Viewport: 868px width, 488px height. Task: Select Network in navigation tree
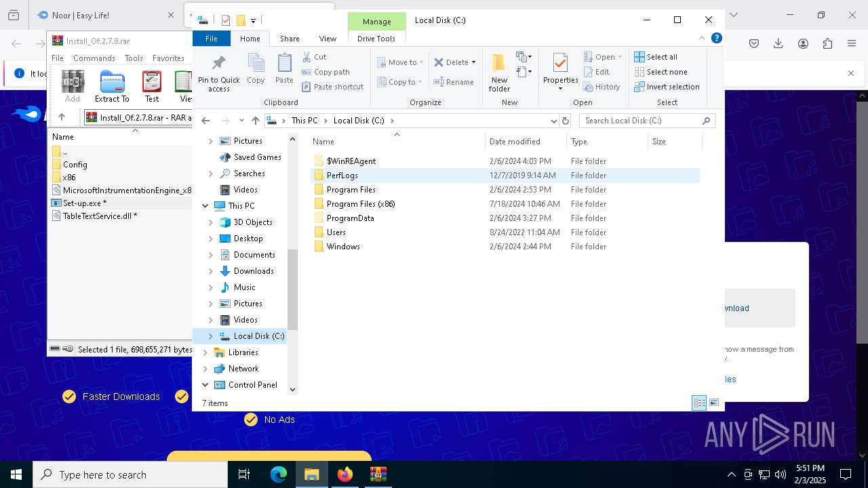pos(243,369)
